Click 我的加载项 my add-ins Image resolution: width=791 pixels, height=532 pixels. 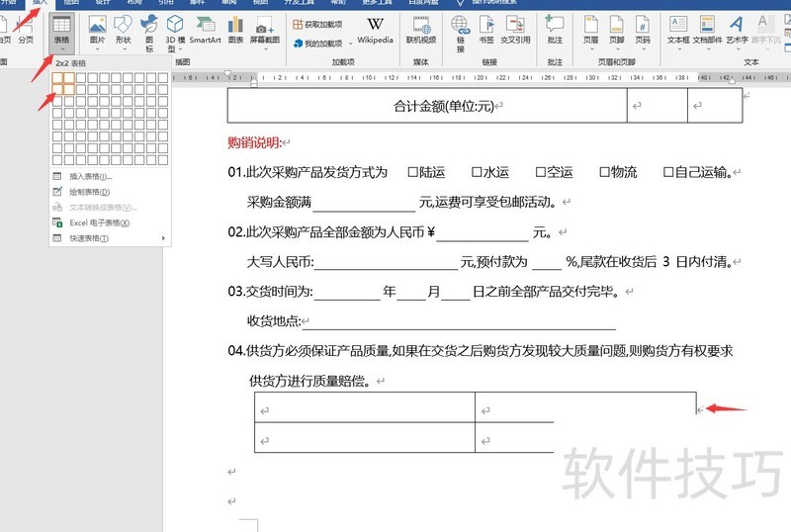(x=317, y=44)
